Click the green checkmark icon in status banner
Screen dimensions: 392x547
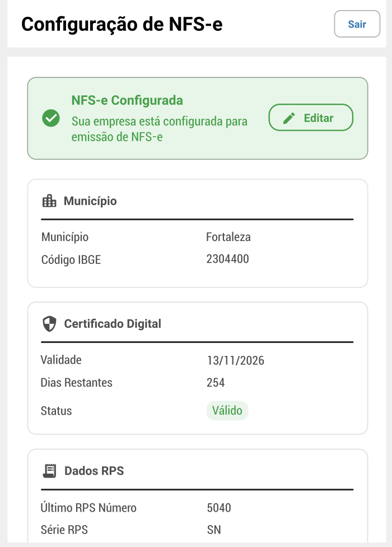[x=50, y=118]
